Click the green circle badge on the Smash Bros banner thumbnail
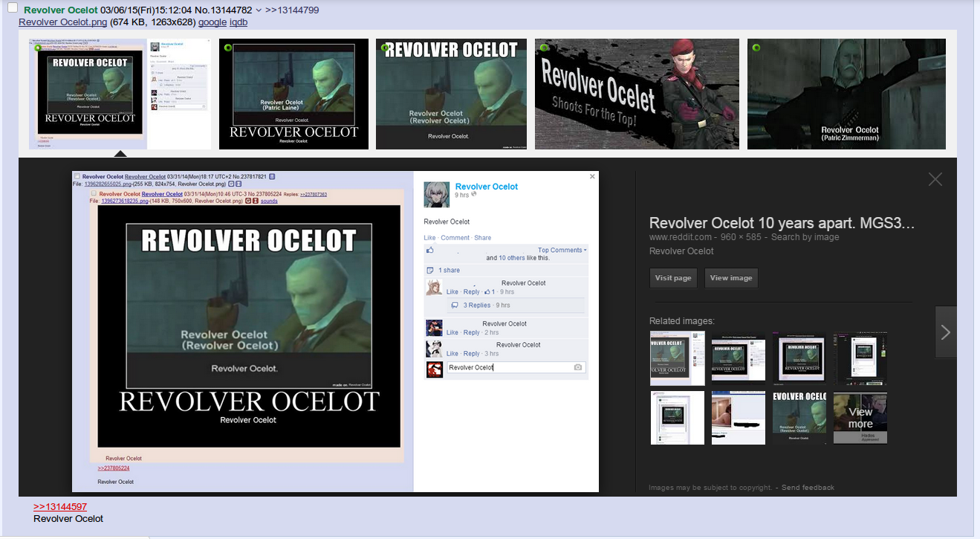Viewport: 980px width, 539px height. point(543,46)
